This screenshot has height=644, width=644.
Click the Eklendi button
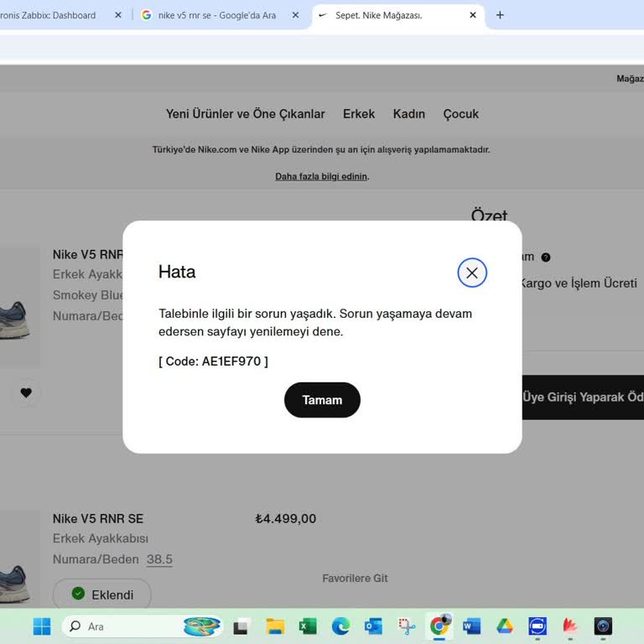coord(101,595)
